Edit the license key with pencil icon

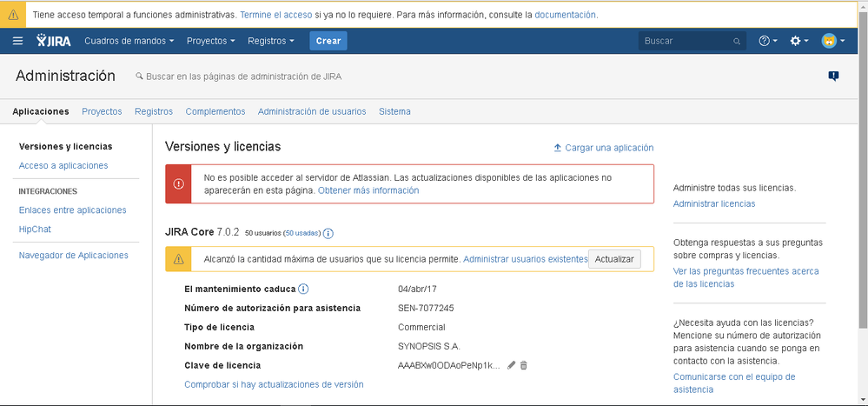[x=512, y=365]
